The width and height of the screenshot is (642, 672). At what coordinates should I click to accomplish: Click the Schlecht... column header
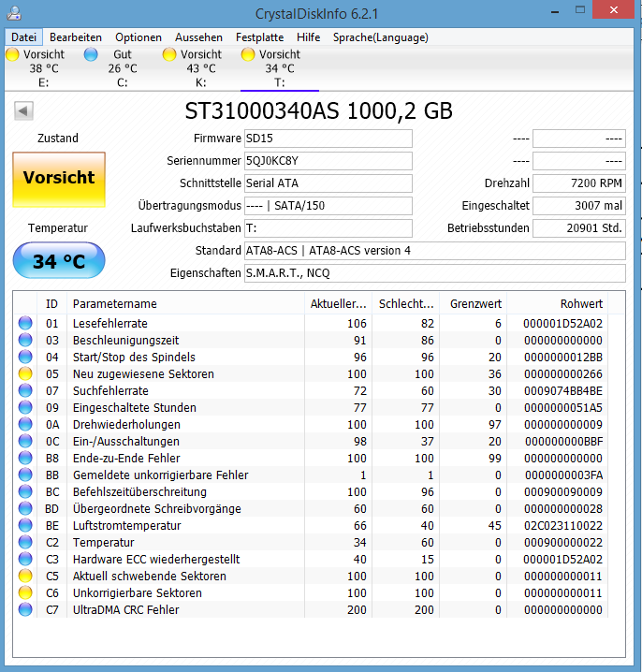(x=406, y=304)
